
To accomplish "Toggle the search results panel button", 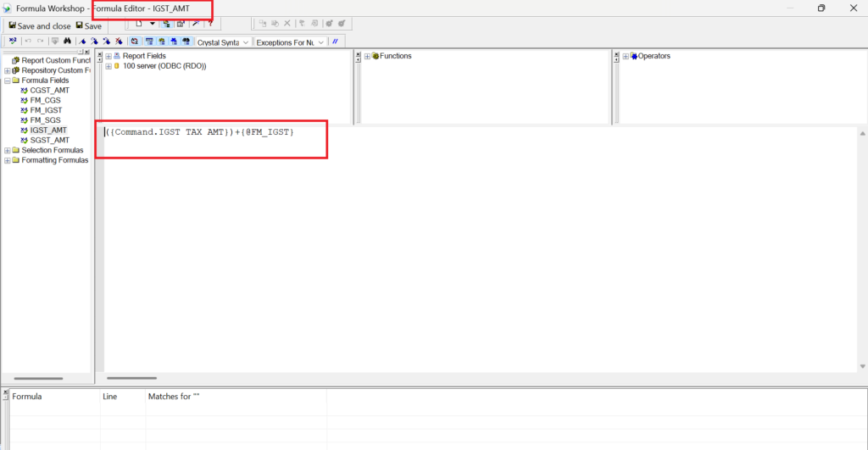I will 186,42.
